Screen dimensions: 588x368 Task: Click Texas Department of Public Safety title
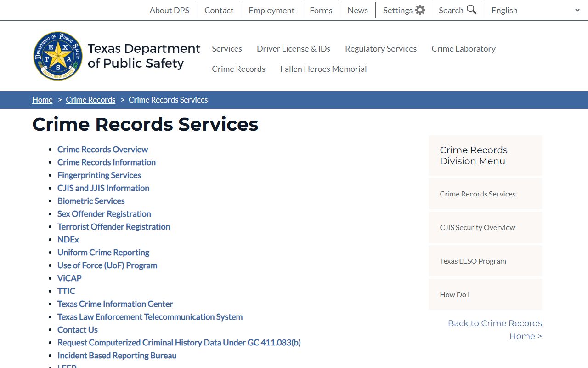pyautogui.click(x=144, y=56)
